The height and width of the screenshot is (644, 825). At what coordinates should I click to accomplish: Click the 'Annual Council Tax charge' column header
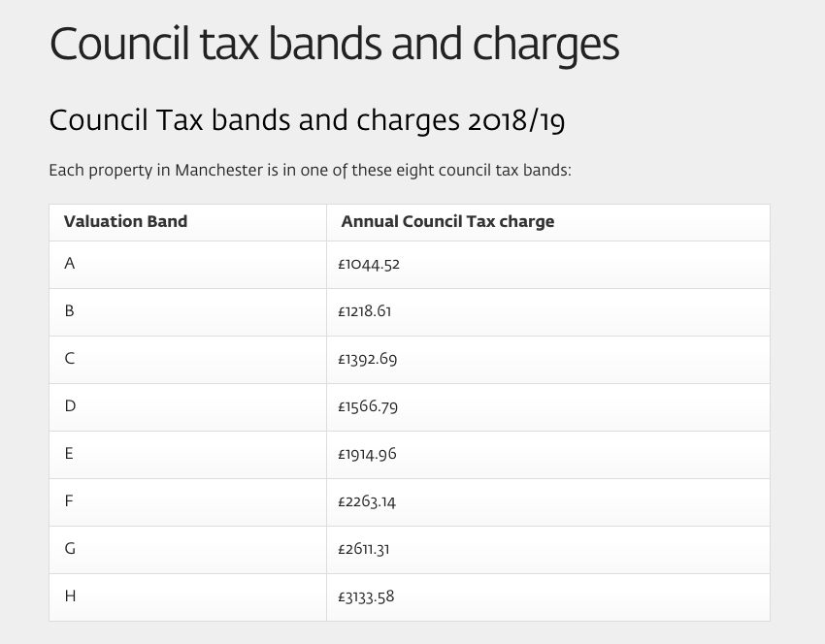click(x=447, y=222)
